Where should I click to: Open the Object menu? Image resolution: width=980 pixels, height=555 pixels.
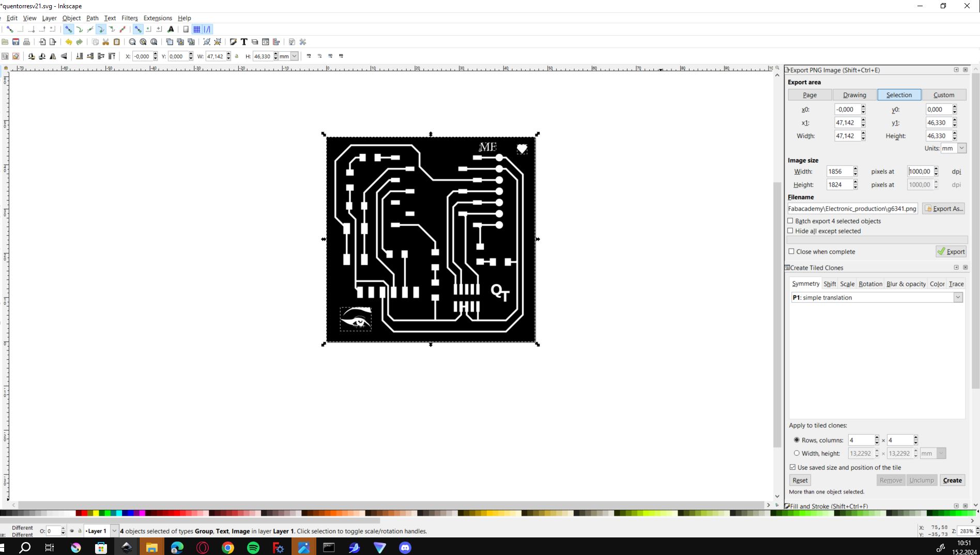tap(71, 18)
